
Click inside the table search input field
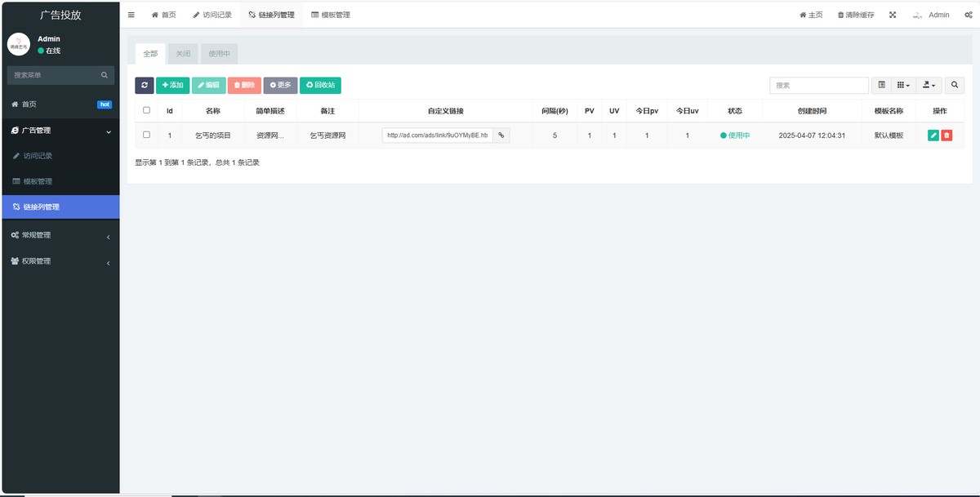(x=817, y=85)
